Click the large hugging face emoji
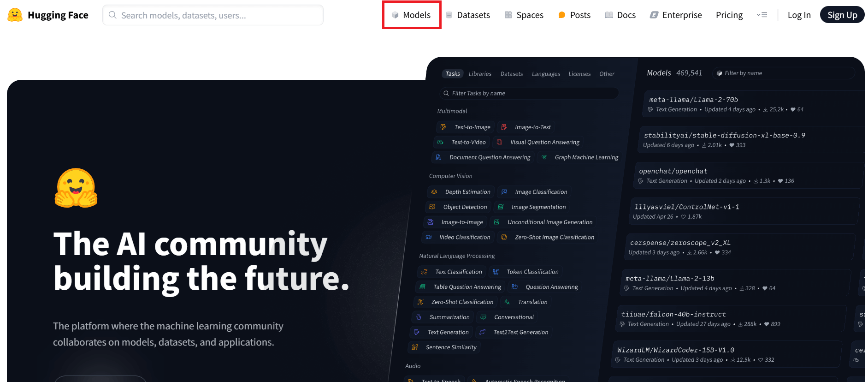Screen dimensions: 868x382 76,188
